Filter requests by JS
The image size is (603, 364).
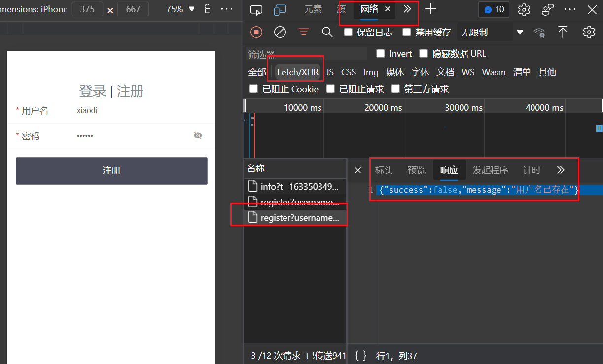pos(330,72)
